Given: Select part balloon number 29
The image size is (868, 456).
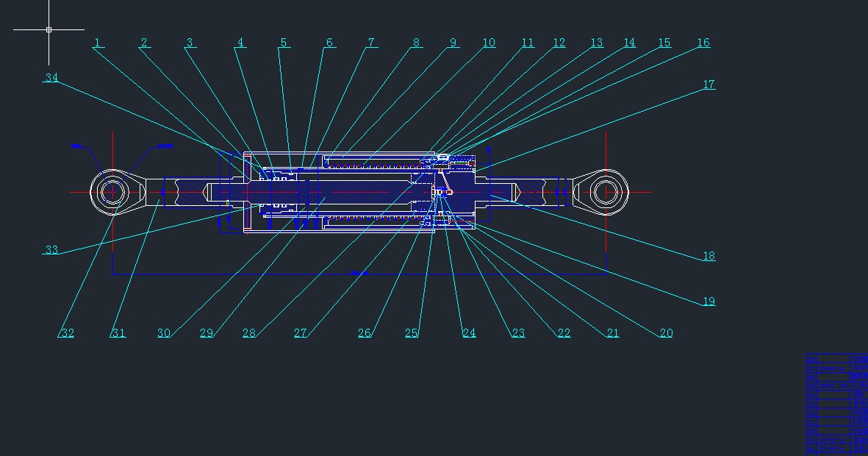Looking at the screenshot, I should click(x=207, y=333).
